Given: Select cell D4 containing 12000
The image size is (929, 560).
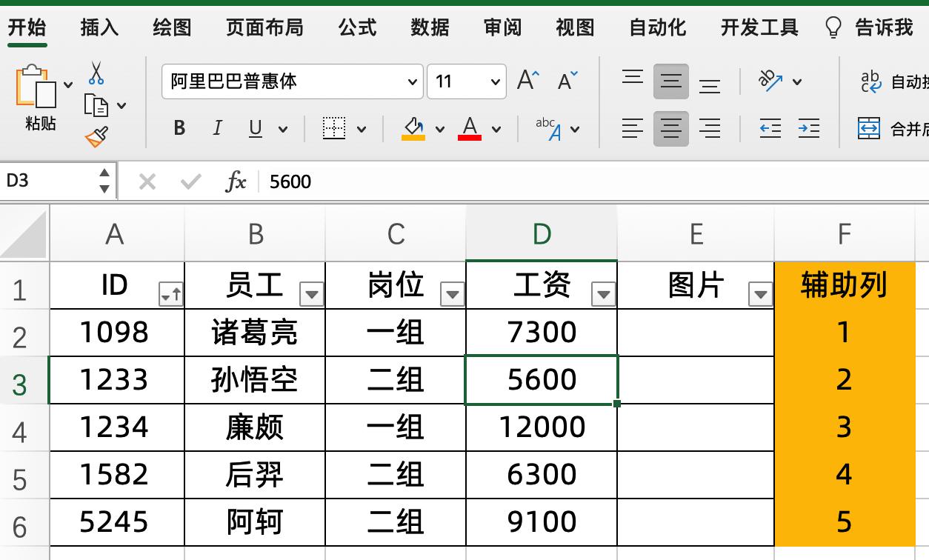Looking at the screenshot, I should [x=541, y=427].
